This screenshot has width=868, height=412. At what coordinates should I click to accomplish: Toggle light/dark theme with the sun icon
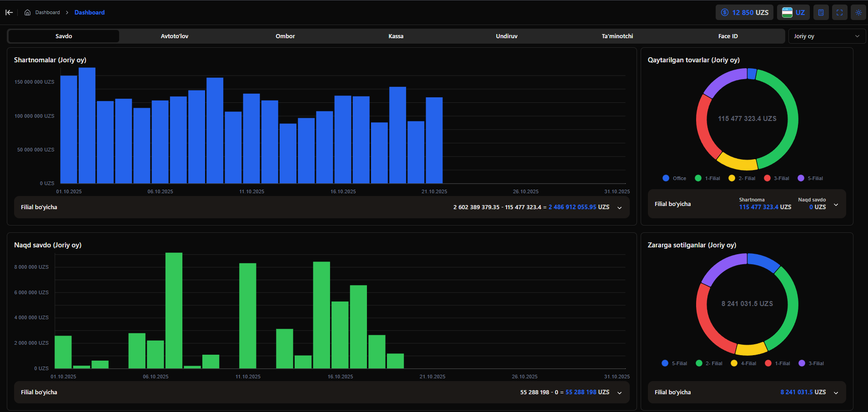(x=858, y=12)
